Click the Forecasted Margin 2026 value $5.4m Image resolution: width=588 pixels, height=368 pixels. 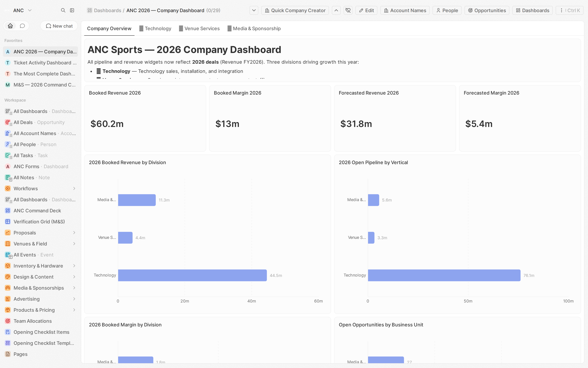pyautogui.click(x=479, y=124)
